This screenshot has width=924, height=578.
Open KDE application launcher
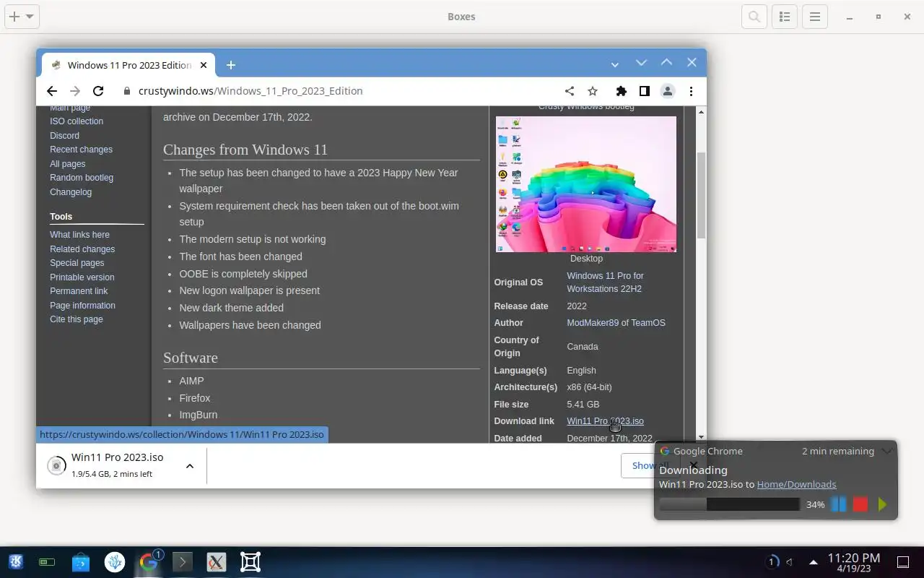point(15,561)
